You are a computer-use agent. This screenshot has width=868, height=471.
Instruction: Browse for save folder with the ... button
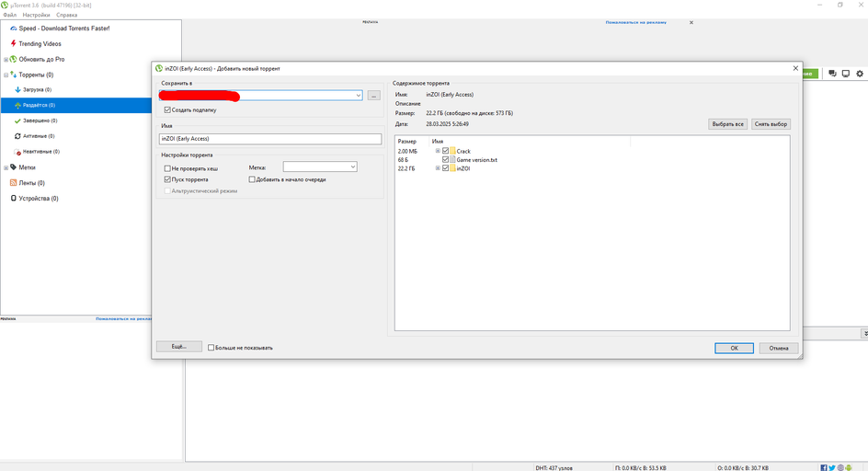(x=373, y=96)
